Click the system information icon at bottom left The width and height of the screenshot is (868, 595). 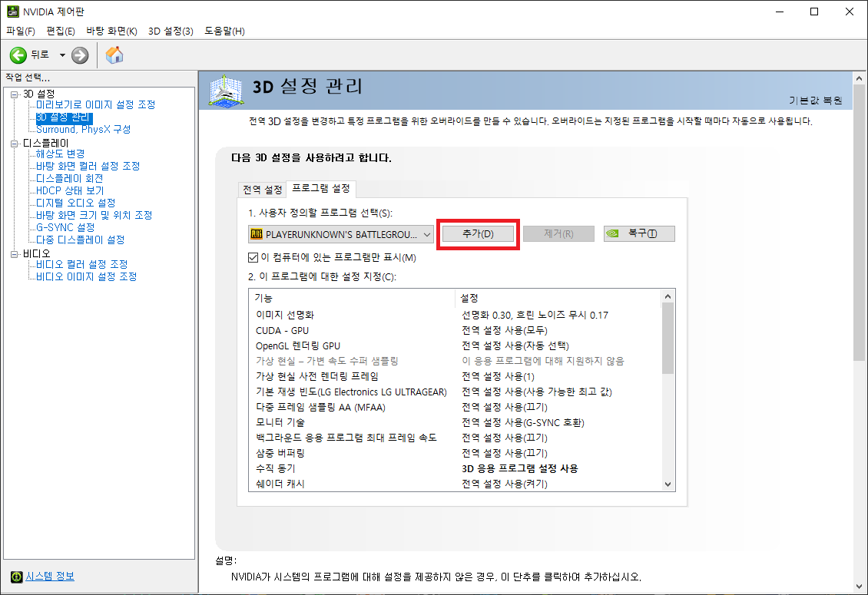pyautogui.click(x=17, y=577)
